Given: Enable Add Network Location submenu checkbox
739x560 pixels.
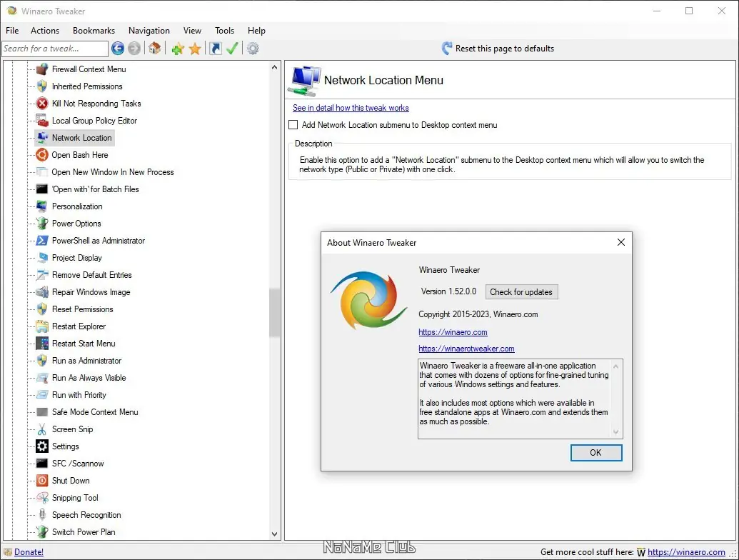Looking at the screenshot, I should click(x=293, y=125).
